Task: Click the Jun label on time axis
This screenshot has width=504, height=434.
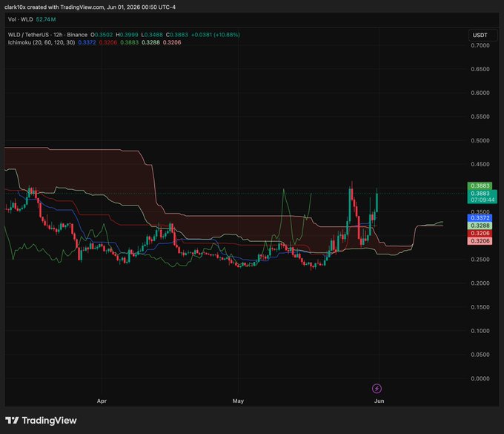Action: point(379,401)
